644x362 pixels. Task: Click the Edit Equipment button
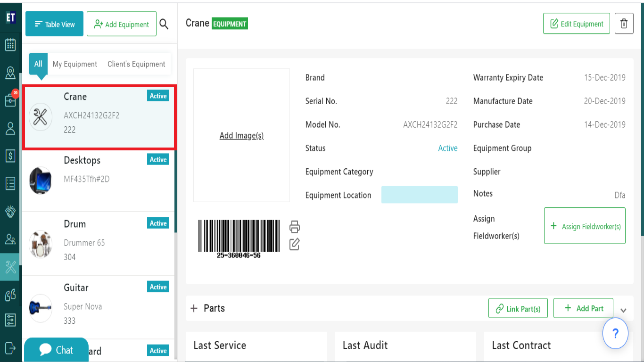tap(576, 24)
